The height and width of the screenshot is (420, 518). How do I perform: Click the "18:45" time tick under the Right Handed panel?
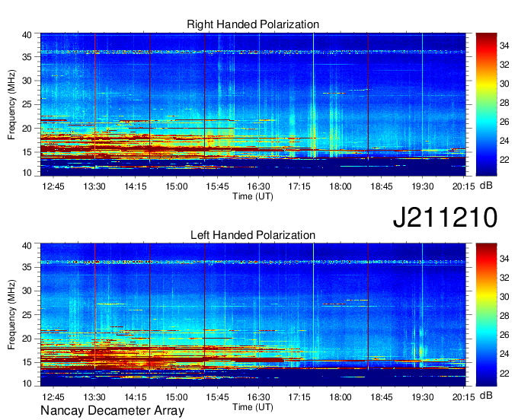382,186
